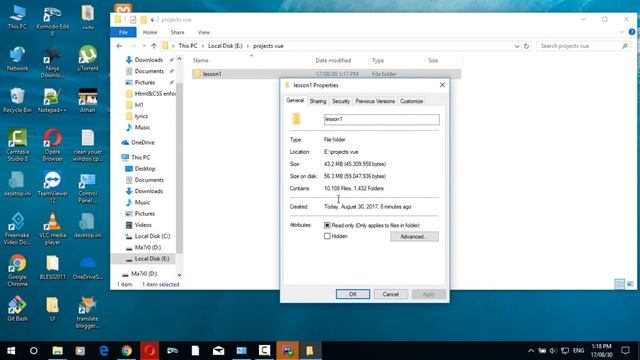The height and width of the screenshot is (360, 640).
Task: Select the General tab
Action: [x=295, y=100]
